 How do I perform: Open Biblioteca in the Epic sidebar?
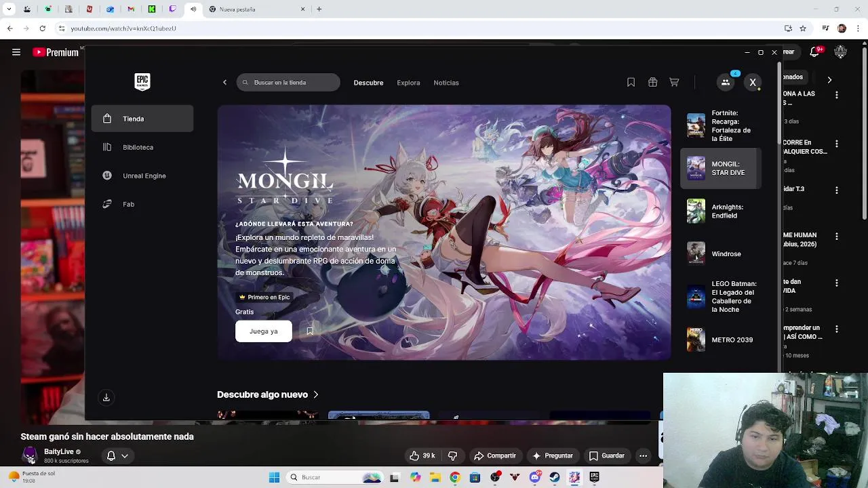tap(142, 147)
